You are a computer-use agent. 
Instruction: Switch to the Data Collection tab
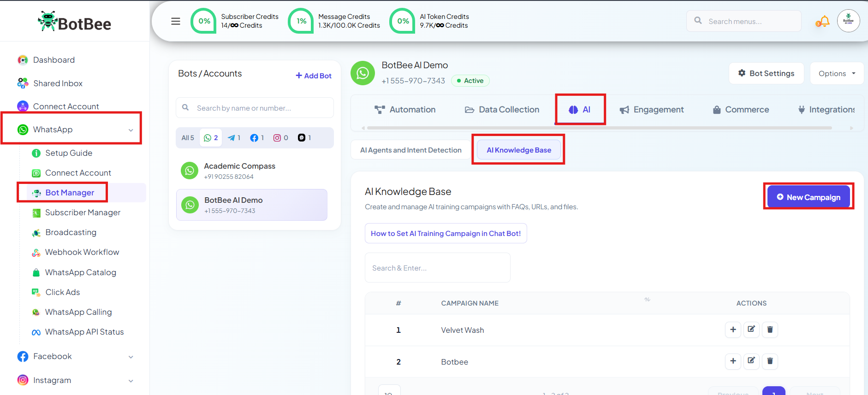click(502, 110)
